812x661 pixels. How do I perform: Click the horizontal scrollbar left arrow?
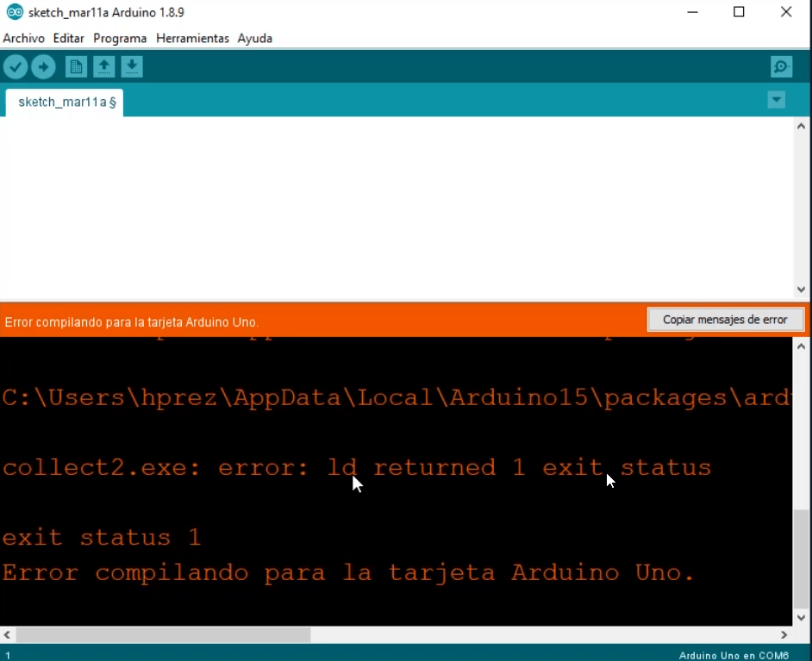pyautogui.click(x=7, y=634)
